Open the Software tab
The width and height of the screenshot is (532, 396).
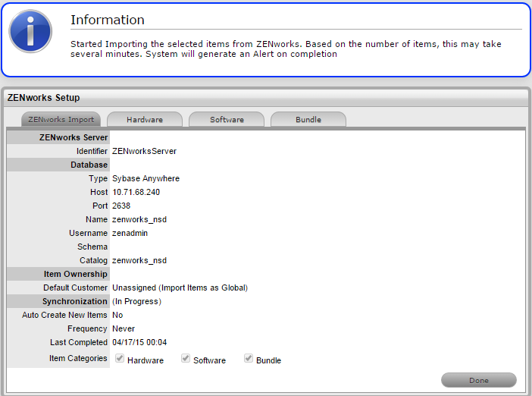click(x=227, y=120)
